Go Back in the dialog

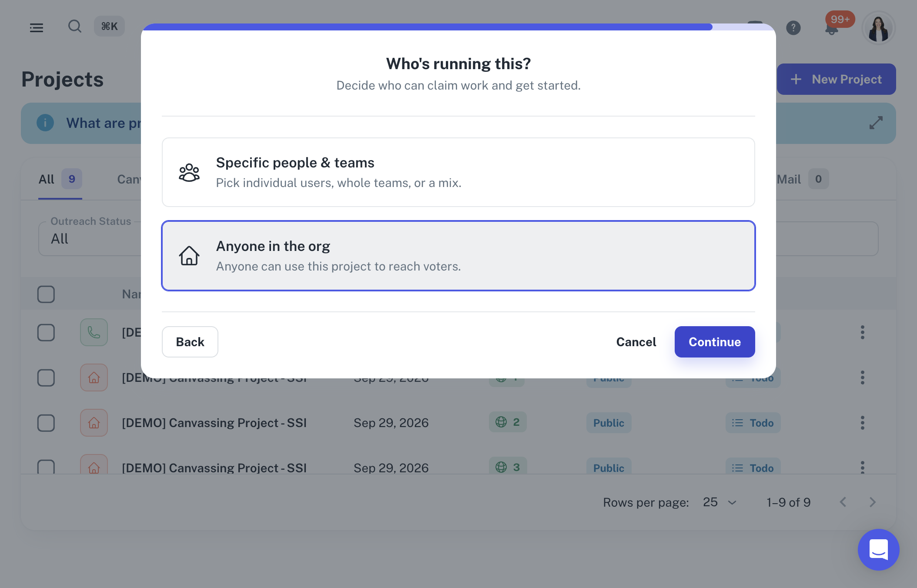point(190,342)
